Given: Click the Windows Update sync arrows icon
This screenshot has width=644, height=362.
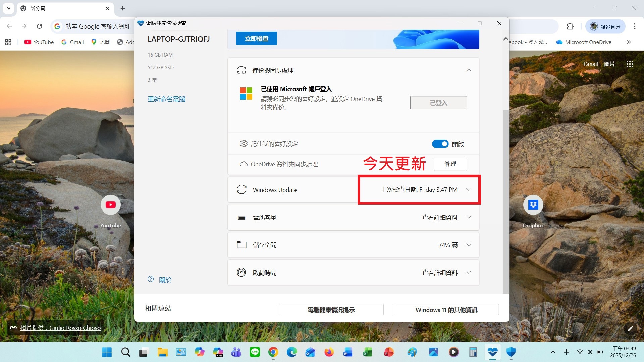Looking at the screenshot, I should tap(242, 189).
